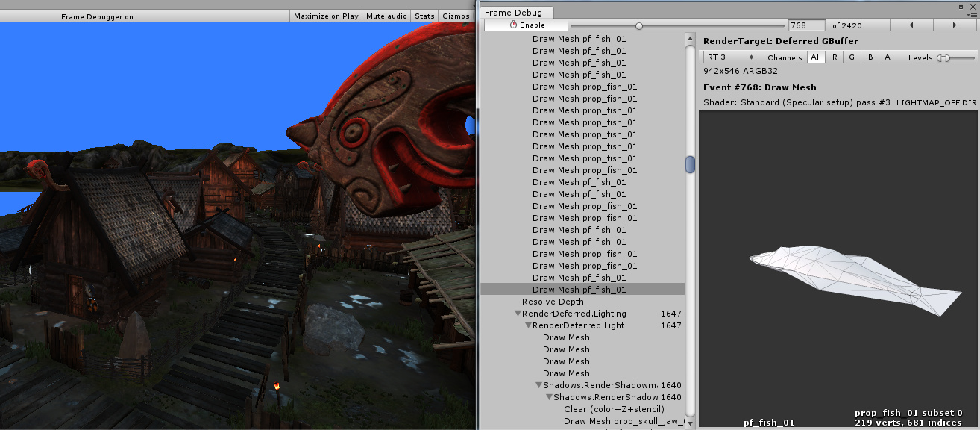Click the 1640 count beside Shadows.RenderShadowm
The image size is (980, 430).
coord(671,385)
